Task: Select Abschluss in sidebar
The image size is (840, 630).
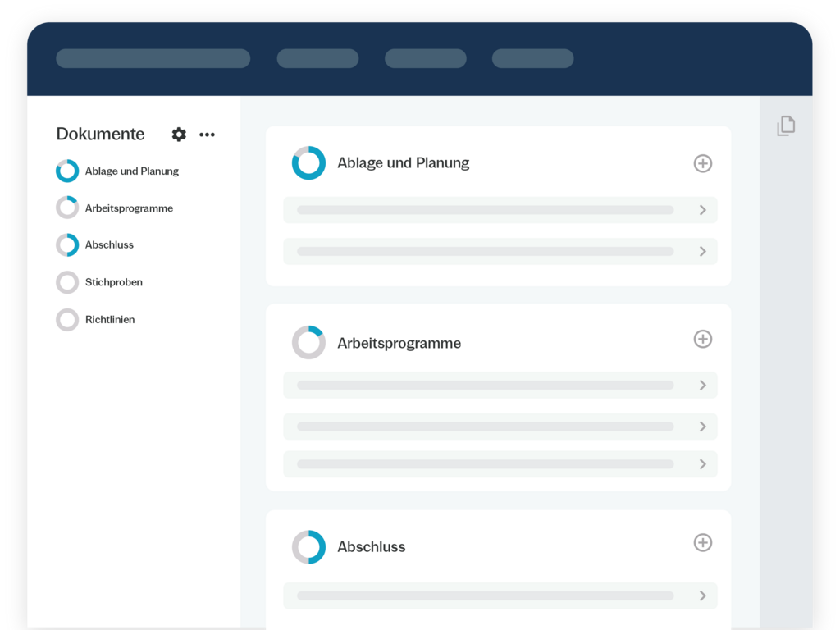Action: pos(109,244)
